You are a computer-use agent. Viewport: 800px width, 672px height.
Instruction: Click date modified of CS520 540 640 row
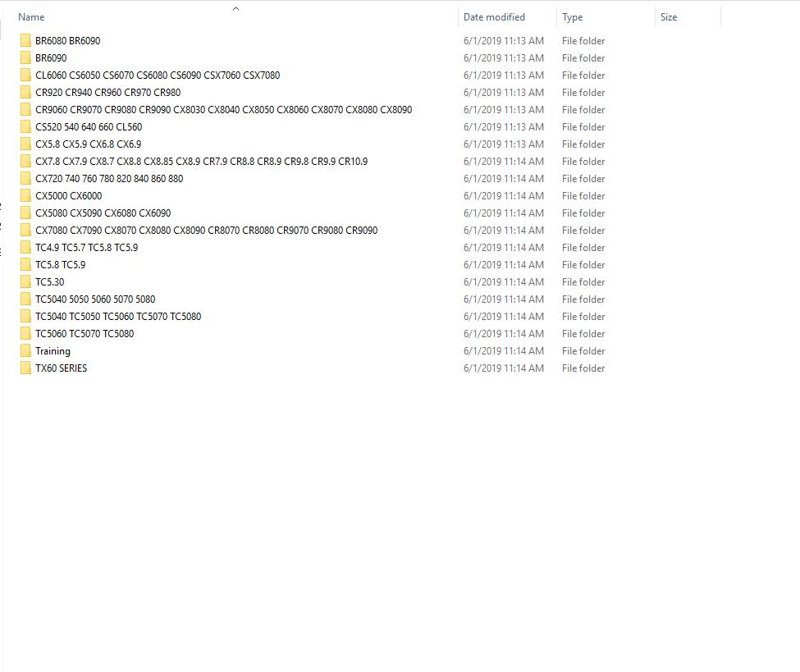click(x=504, y=127)
